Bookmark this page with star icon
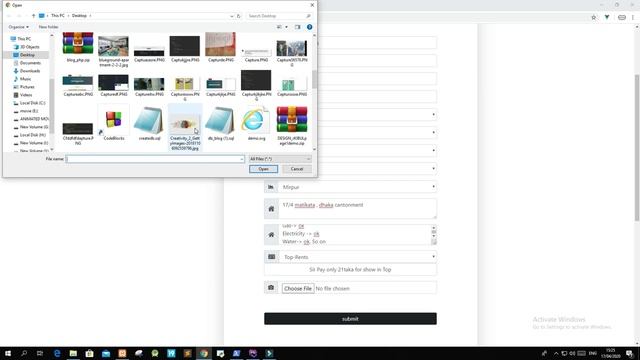Viewport: 640px width, 360px height. coord(593,17)
